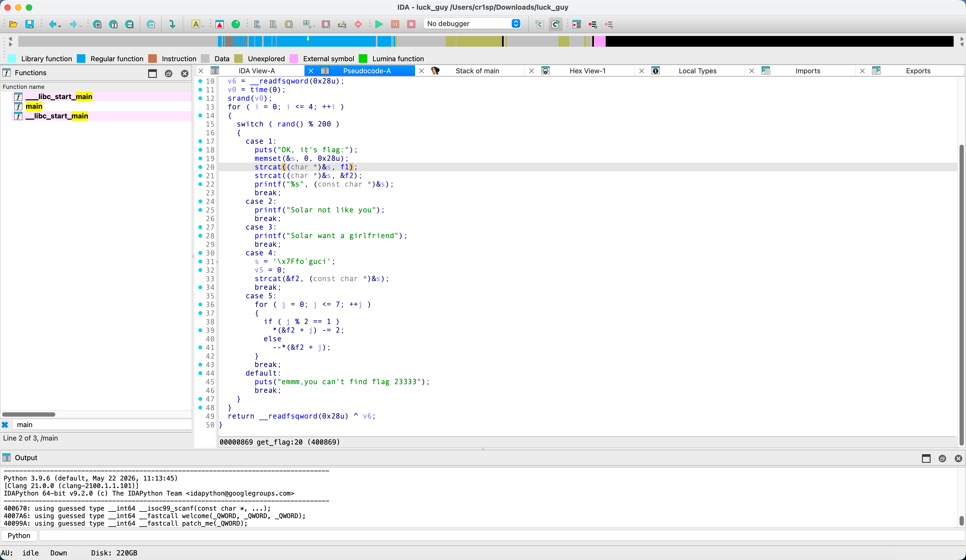Click the red triangle toolbar icon
The height and width of the screenshot is (560, 966).
pyautogui.click(x=220, y=24)
